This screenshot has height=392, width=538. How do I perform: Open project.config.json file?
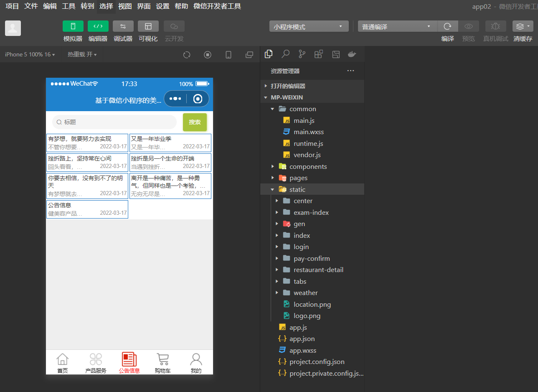coord(312,362)
